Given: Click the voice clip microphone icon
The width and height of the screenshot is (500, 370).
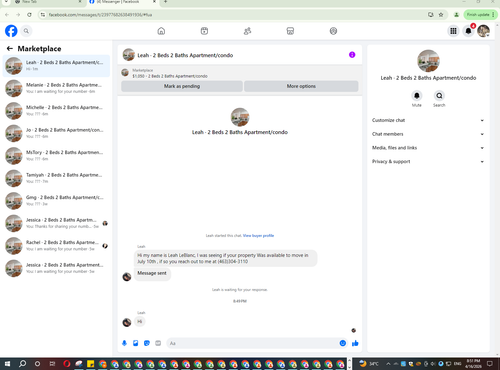Looking at the screenshot, I should 124,343.
